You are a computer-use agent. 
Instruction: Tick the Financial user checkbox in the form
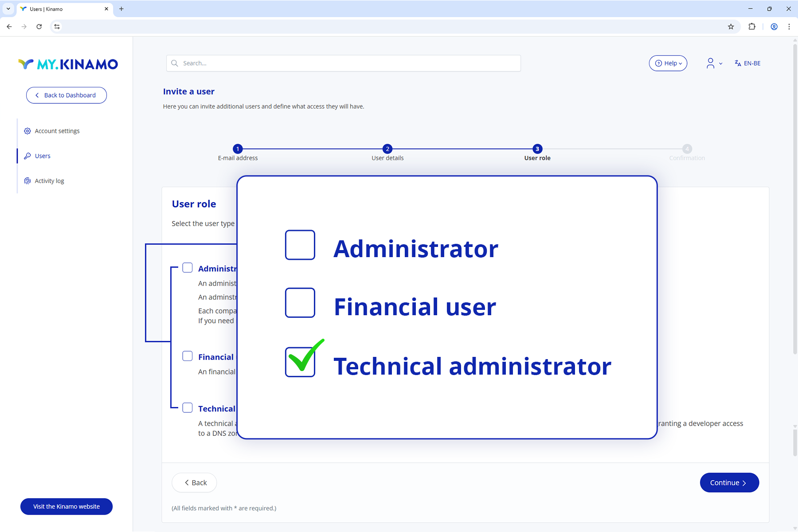(x=188, y=356)
